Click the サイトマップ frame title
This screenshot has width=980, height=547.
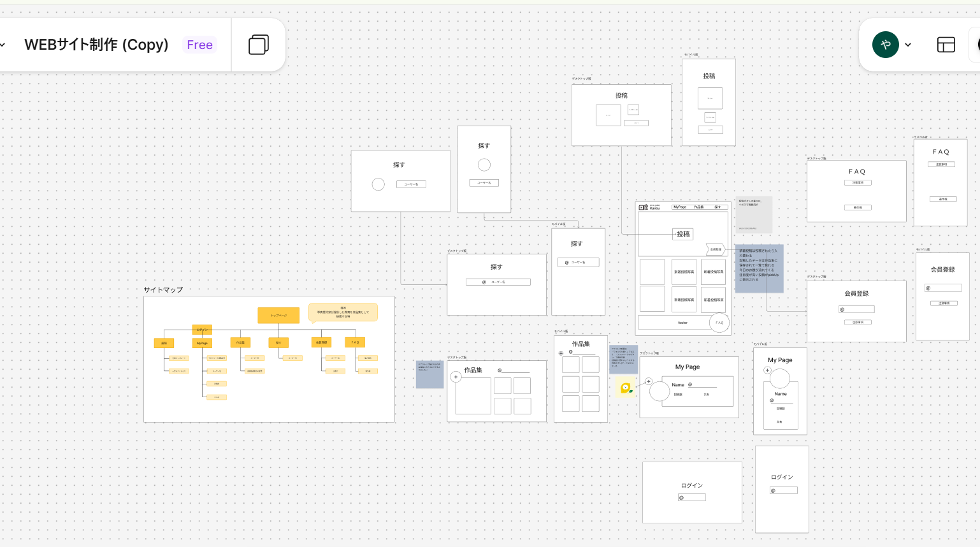[x=163, y=290]
